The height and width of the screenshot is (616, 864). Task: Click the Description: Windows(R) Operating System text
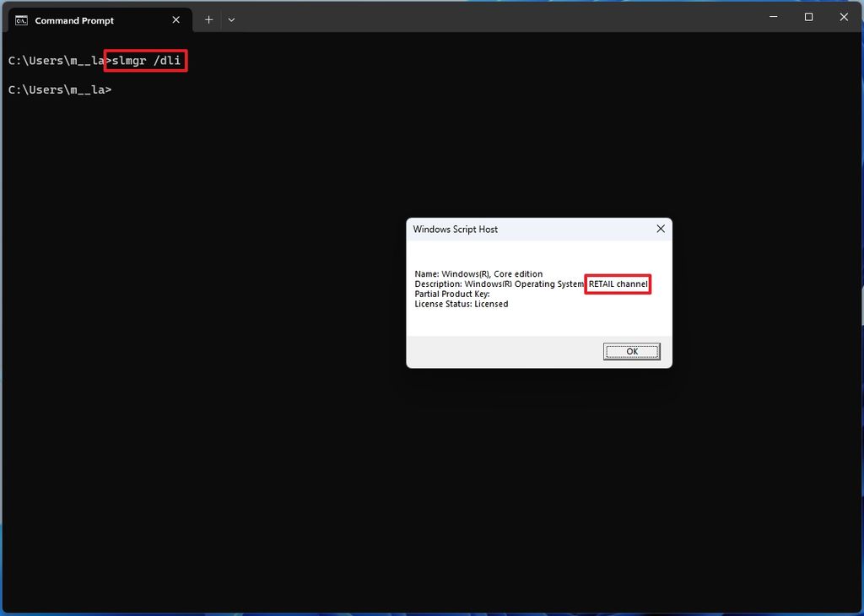pyautogui.click(x=499, y=284)
